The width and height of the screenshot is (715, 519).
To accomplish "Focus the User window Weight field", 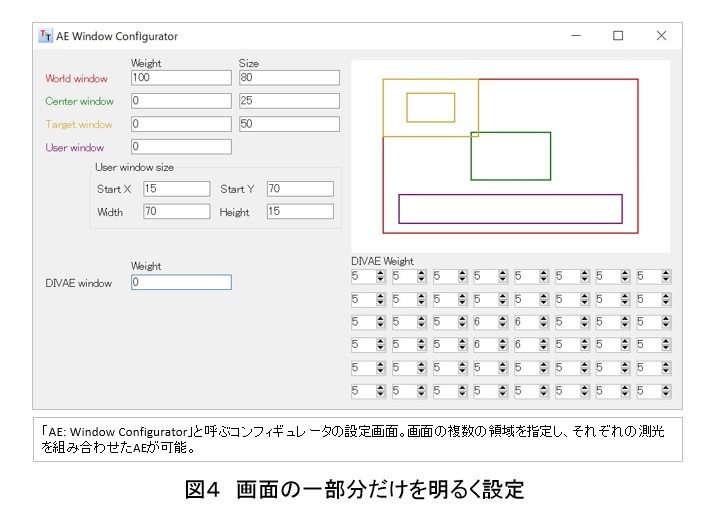I will (x=180, y=148).
